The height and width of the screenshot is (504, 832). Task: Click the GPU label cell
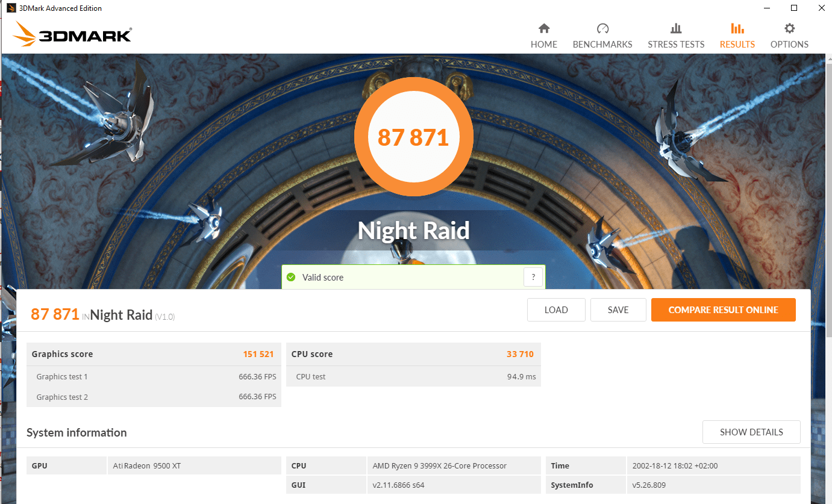66,465
